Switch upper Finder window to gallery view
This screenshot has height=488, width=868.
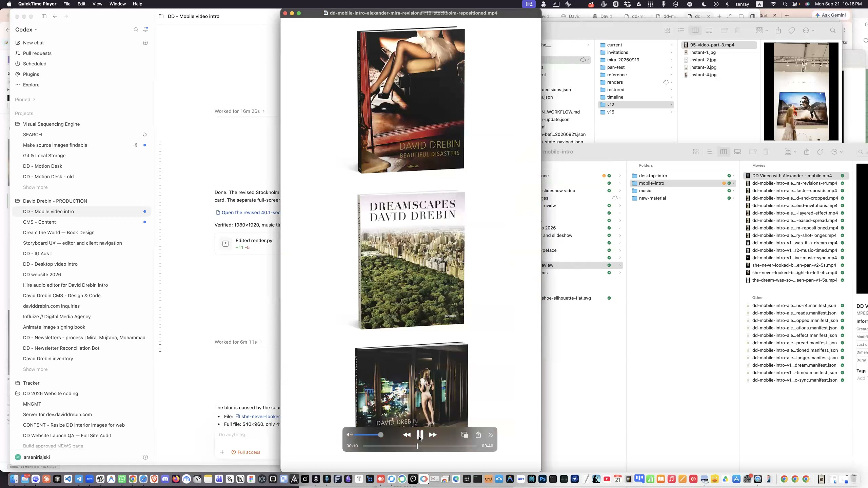709,30
